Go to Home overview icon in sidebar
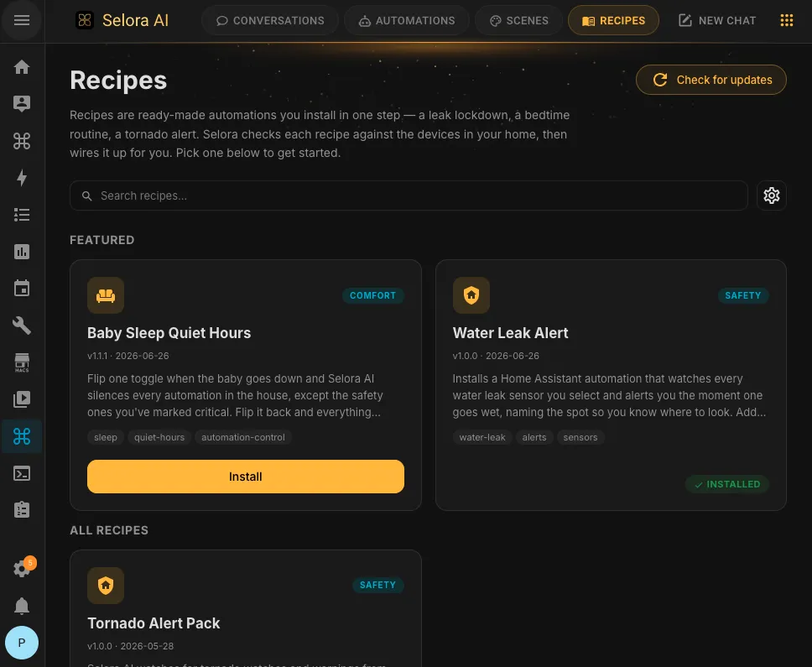The image size is (812, 667). (x=22, y=67)
